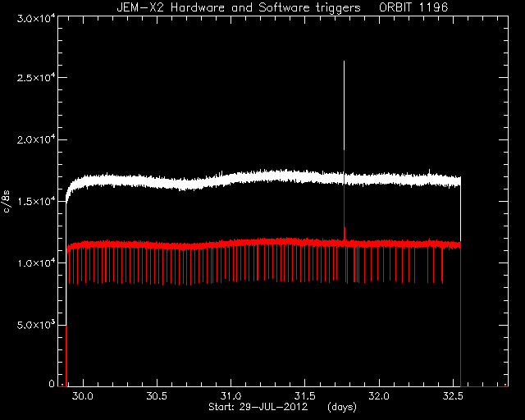Click the '(days)' axis unit label

(x=342, y=407)
